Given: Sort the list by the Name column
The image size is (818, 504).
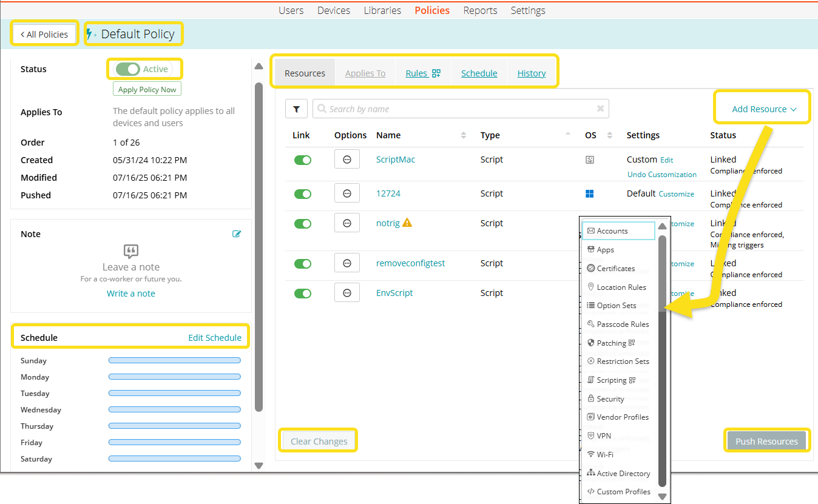Looking at the screenshot, I should (x=464, y=135).
